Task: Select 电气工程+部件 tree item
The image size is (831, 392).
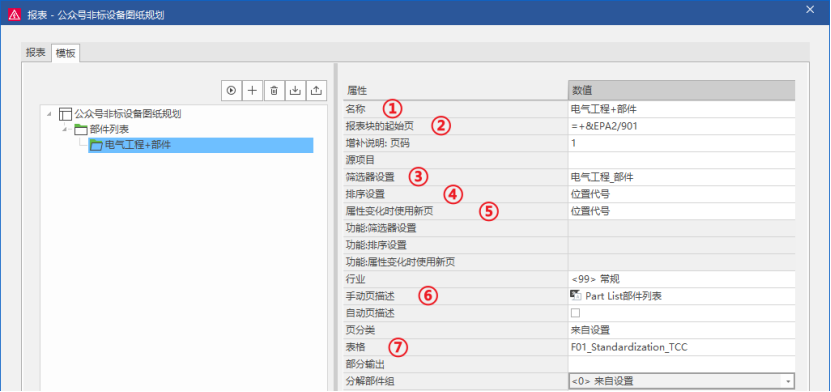Action: tap(201, 145)
